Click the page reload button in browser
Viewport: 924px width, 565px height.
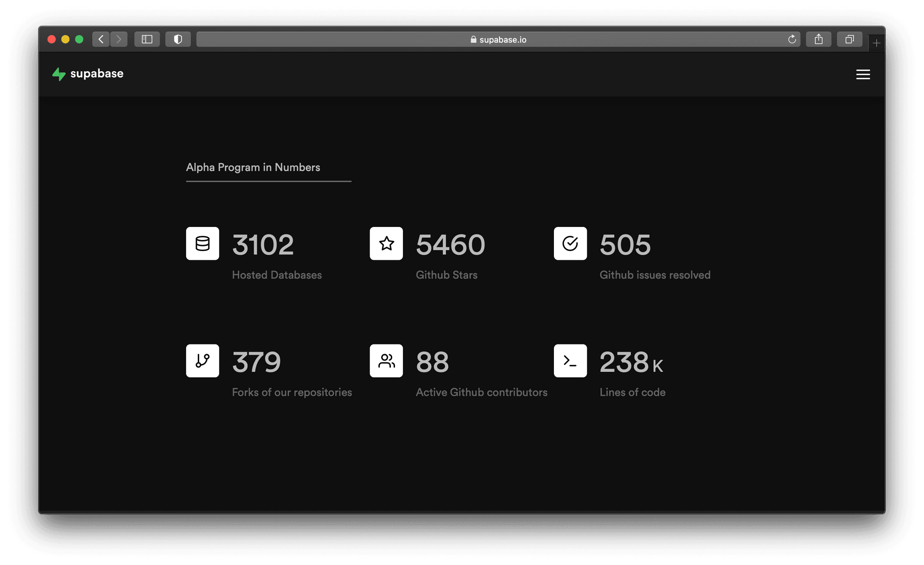click(790, 40)
